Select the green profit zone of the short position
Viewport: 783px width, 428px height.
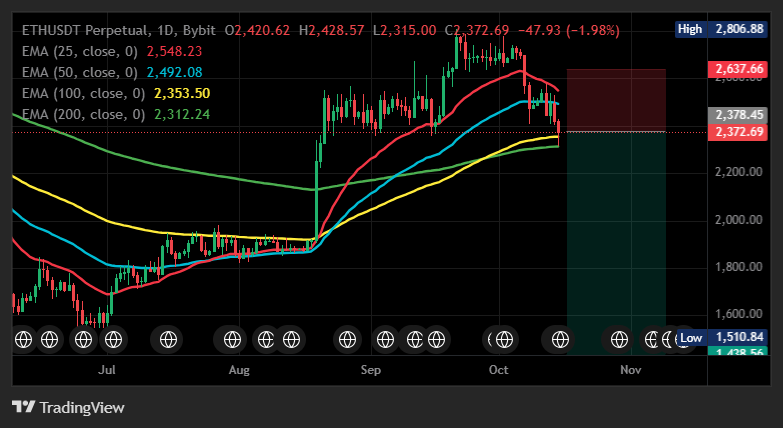[616, 244]
